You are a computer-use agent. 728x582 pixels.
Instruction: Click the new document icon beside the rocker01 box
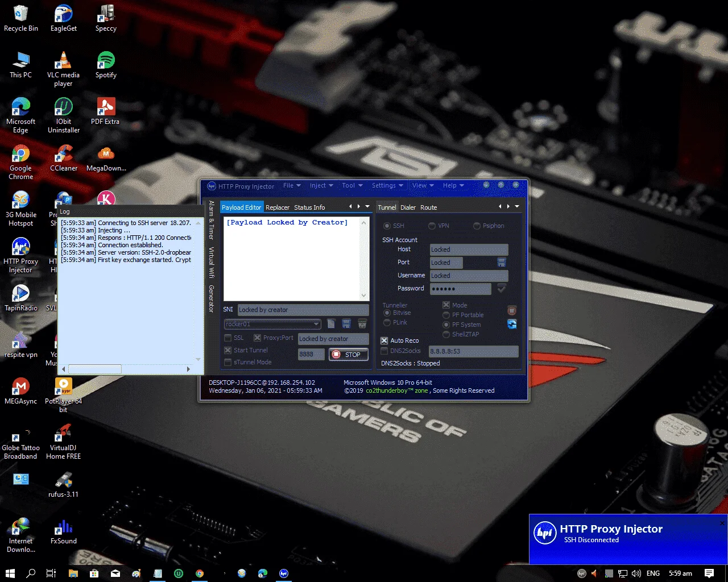(x=332, y=324)
